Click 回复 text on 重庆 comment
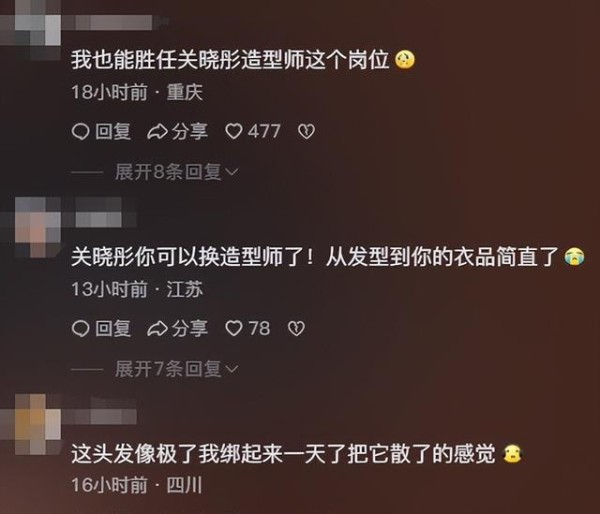The width and height of the screenshot is (600, 514). point(113,132)
